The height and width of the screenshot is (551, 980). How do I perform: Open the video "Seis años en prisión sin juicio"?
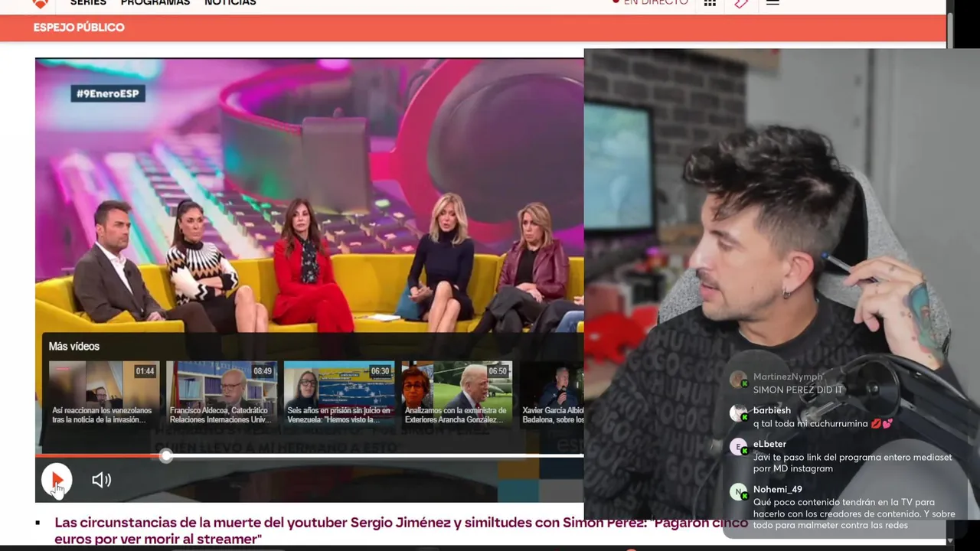pyautogui.click(x=339, y=393)
